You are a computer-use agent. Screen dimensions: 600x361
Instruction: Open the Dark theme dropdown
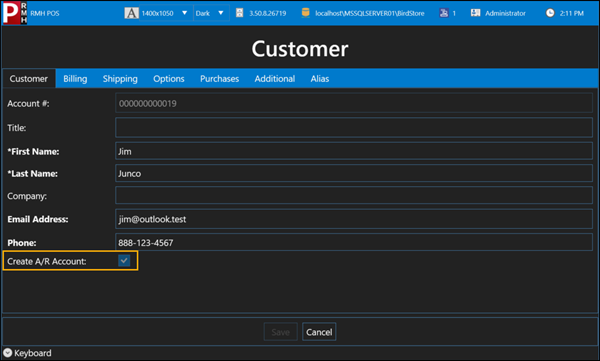[210, 13]
